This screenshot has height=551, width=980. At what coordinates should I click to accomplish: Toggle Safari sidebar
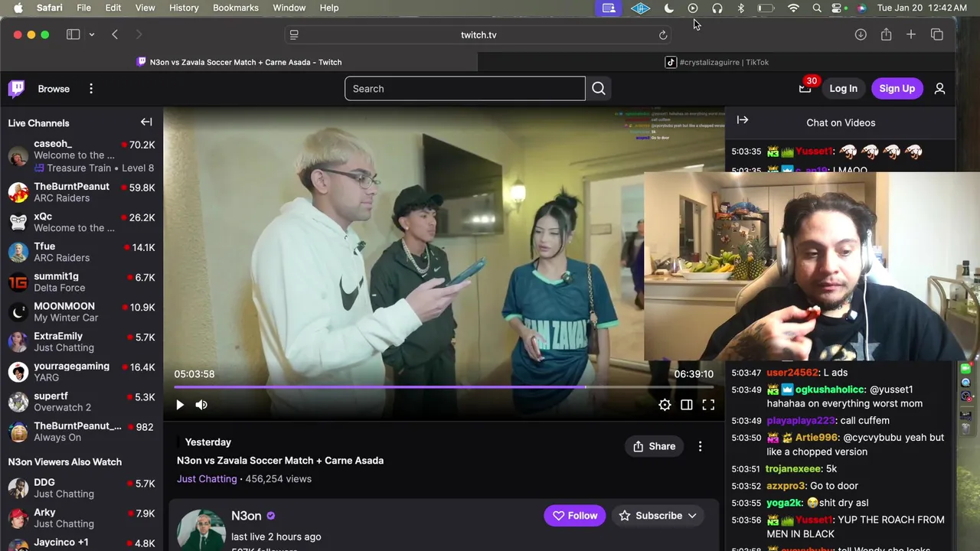(x=73, y=34)
